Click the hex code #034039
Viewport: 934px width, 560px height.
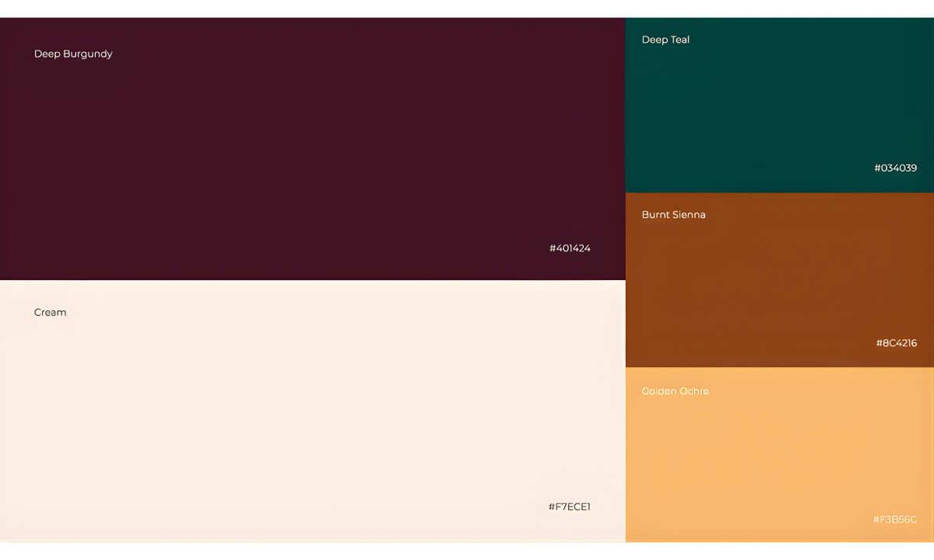[x=896, y=168]
